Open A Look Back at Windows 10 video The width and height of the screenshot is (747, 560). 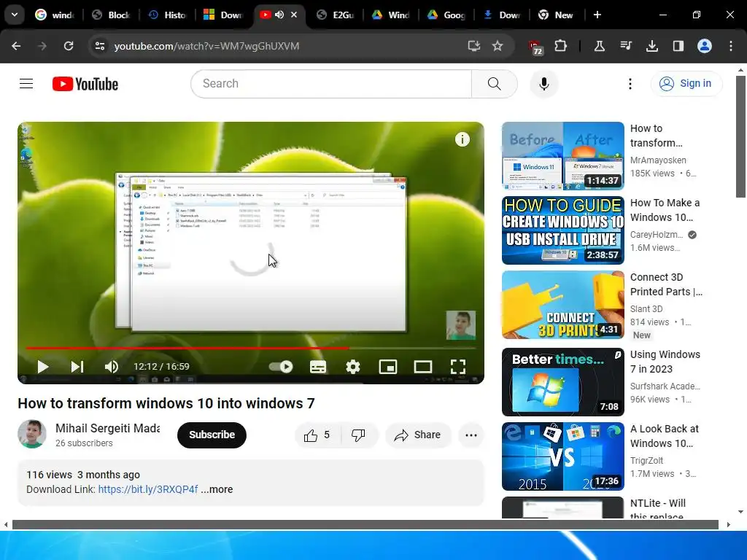(x=562, y=456)
